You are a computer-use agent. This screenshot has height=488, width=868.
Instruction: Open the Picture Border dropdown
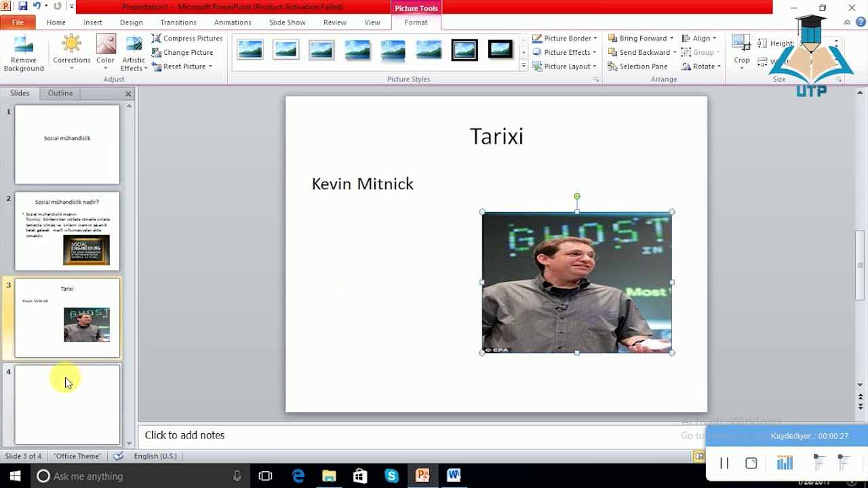pyautogui.click(x=565, y=39)
